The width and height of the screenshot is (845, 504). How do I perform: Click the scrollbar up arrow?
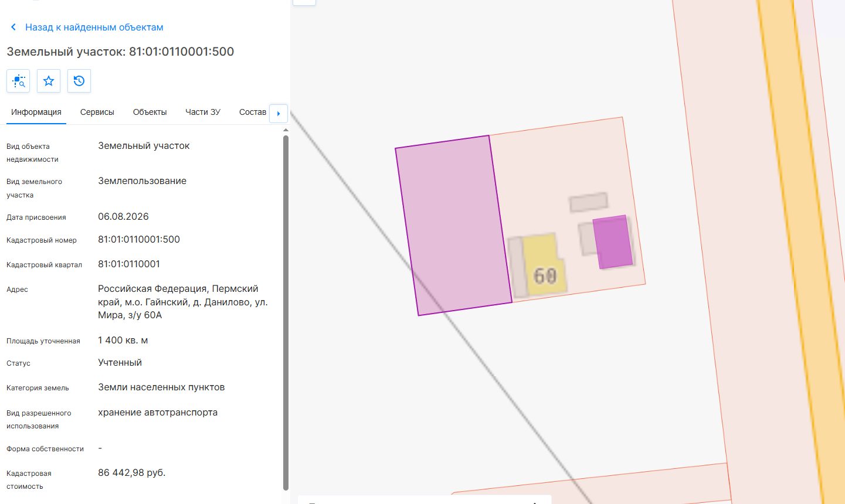286,130
